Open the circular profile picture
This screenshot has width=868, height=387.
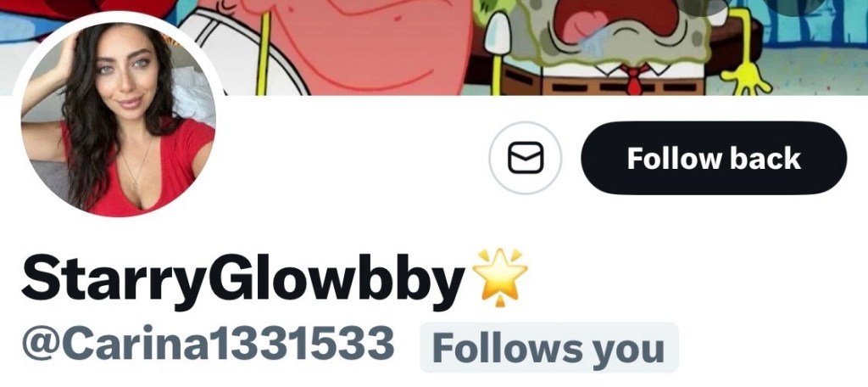tap(118, 120)
